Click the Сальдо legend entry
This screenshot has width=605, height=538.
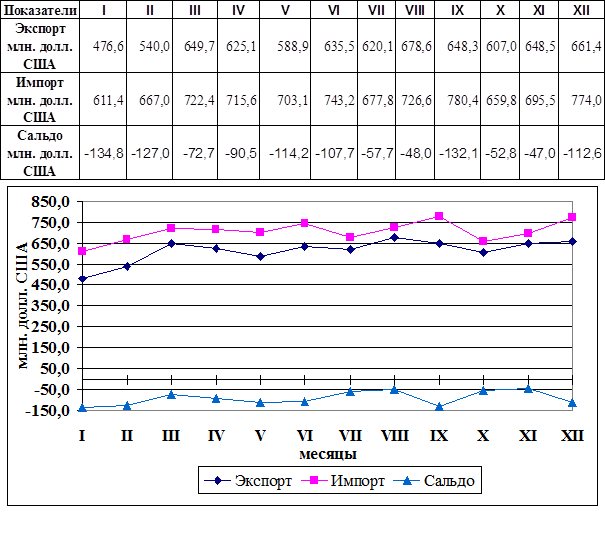click(x=448, y=480)
